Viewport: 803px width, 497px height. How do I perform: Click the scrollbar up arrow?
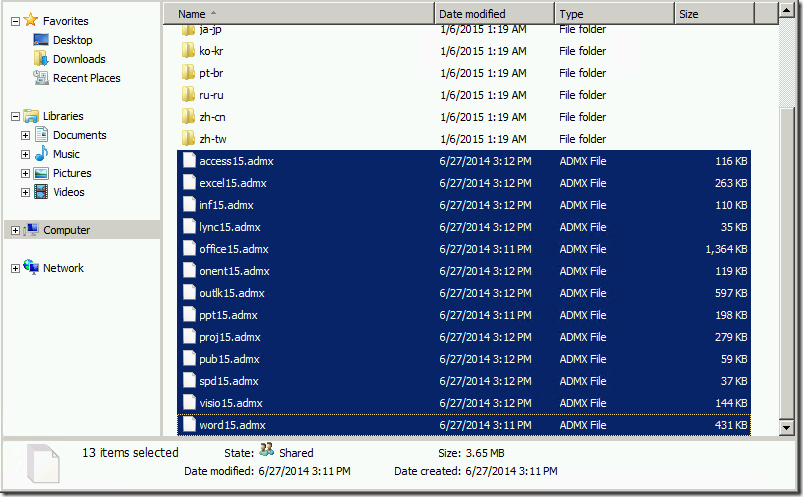point(786,9)
